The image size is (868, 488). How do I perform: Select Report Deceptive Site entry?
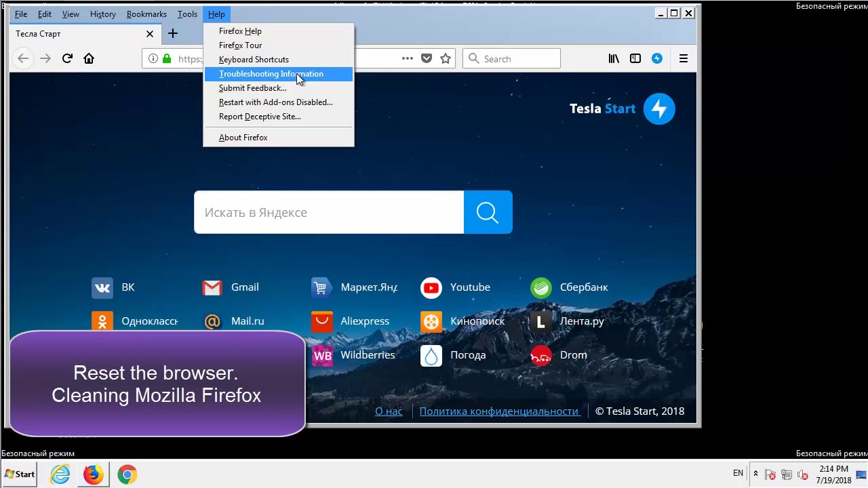(x=279, y=117)
